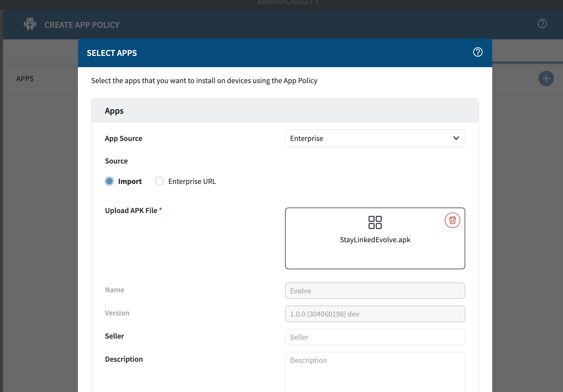Image resolution: width=563 pixels, height=392 pixels.
Task: Click the app grid icon in the upload box
Action: click(x=375, y=222)
